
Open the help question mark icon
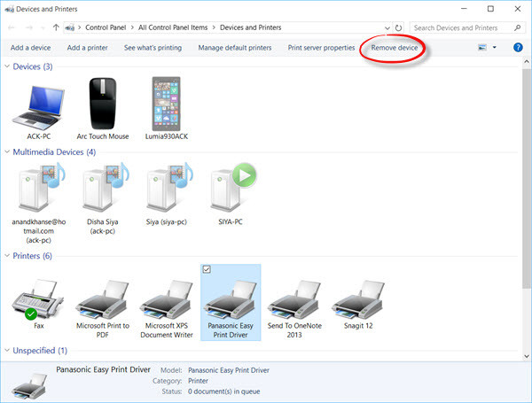pyautogui.click(x=518, y=48)
